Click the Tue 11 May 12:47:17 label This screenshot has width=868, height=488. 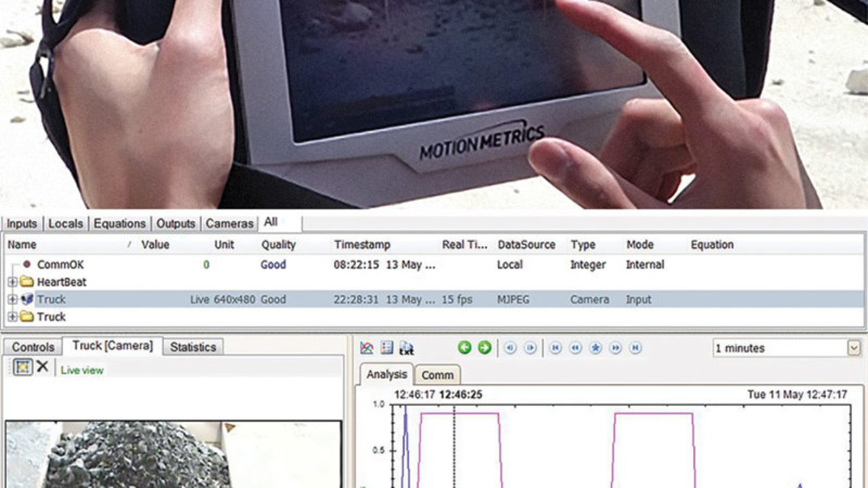point(797,394)
